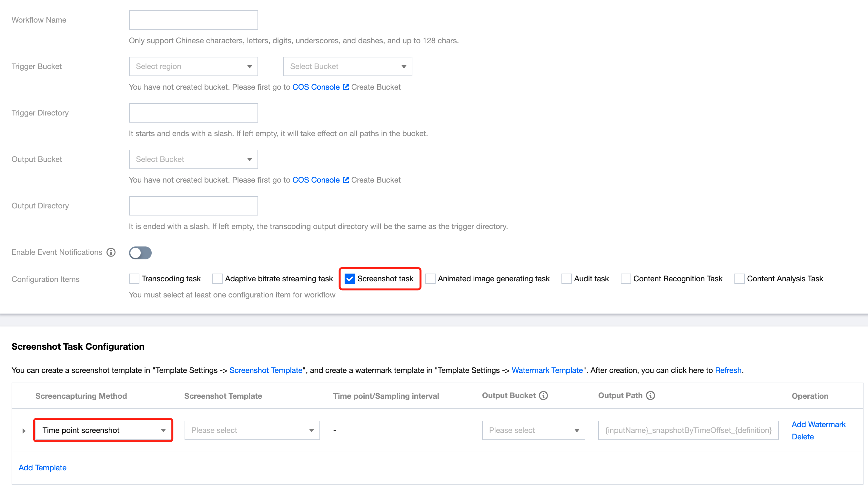Click the Output Bucket column info icon

pos(543,396)
